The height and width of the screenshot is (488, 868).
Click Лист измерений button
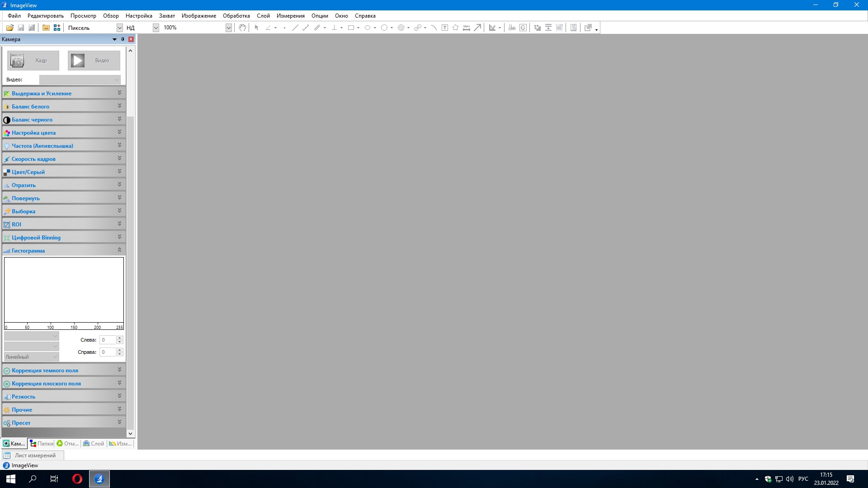[33, 455]
